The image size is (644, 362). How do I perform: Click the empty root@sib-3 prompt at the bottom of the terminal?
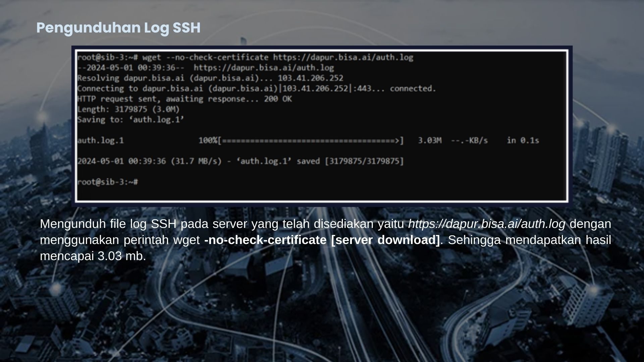point(108,182)
